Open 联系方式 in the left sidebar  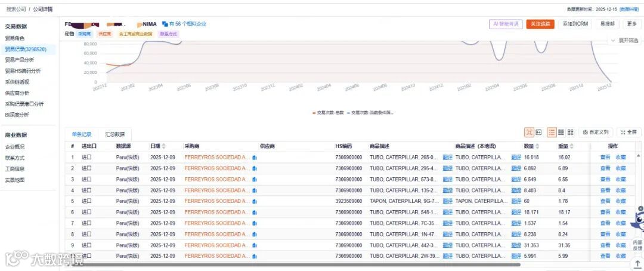click(x=14, y=158)
